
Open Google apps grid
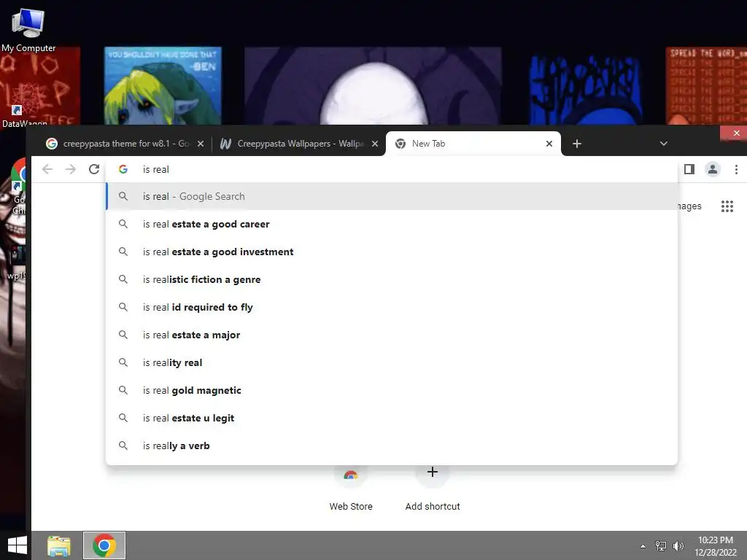(x=727, y=206)
